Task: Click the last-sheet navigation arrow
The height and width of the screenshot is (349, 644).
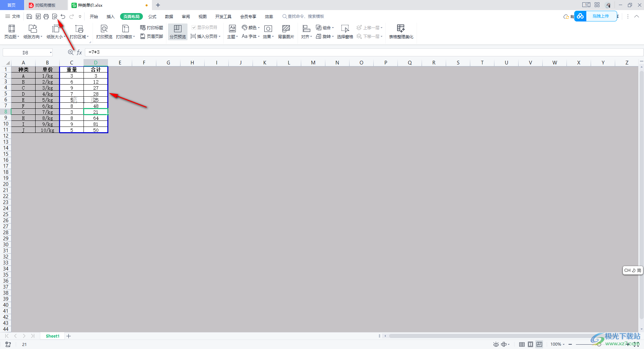Action: click(33, 336)
